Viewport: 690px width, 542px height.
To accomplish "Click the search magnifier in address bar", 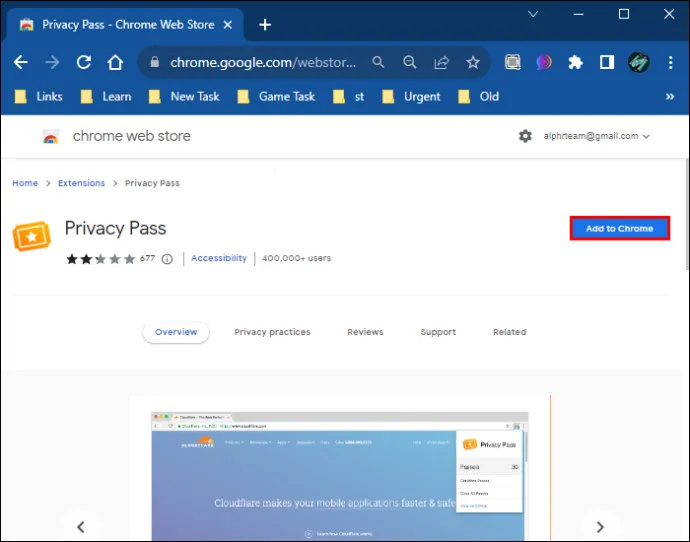I will click(378, 62).
